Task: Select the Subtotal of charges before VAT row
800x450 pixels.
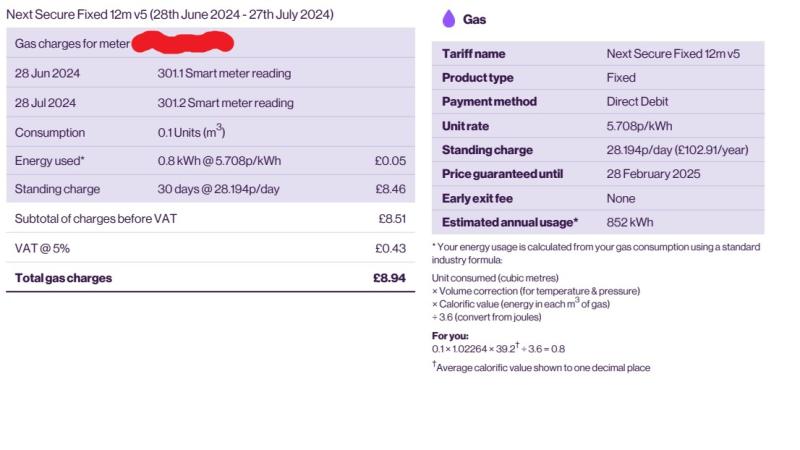Action: pyautogui.click(x=210, y=218)
